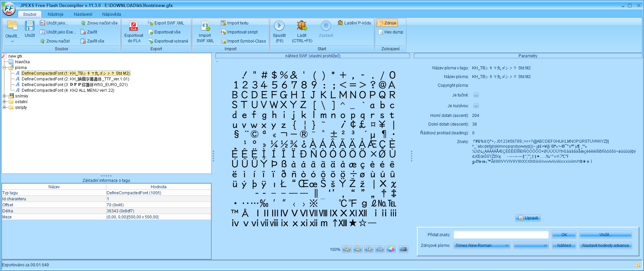
Task: Click the OK button
Action: (564, 235)
